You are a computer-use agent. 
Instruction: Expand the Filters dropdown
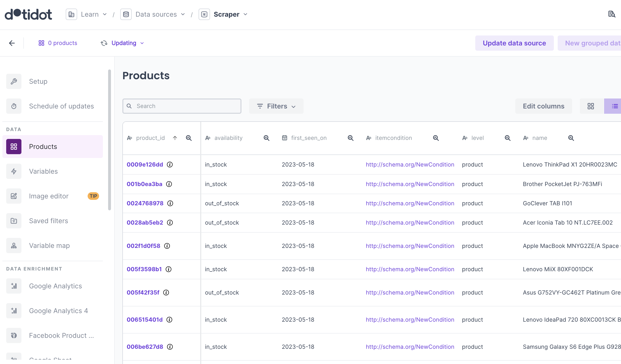point(276,106)
